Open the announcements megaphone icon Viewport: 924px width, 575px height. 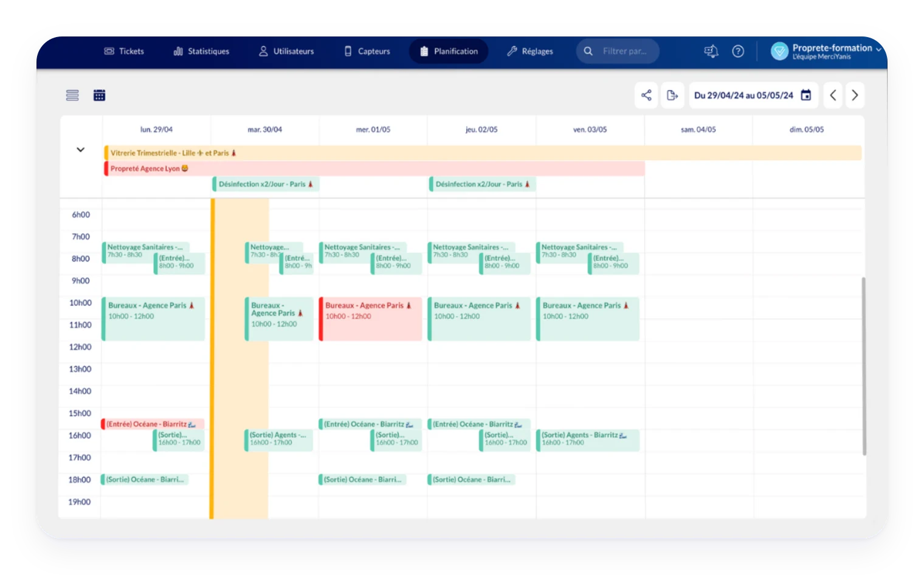point(711,52)
